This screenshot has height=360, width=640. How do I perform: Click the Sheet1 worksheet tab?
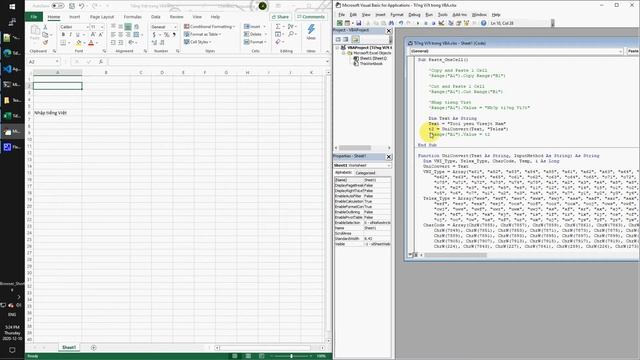pos(69,347)
